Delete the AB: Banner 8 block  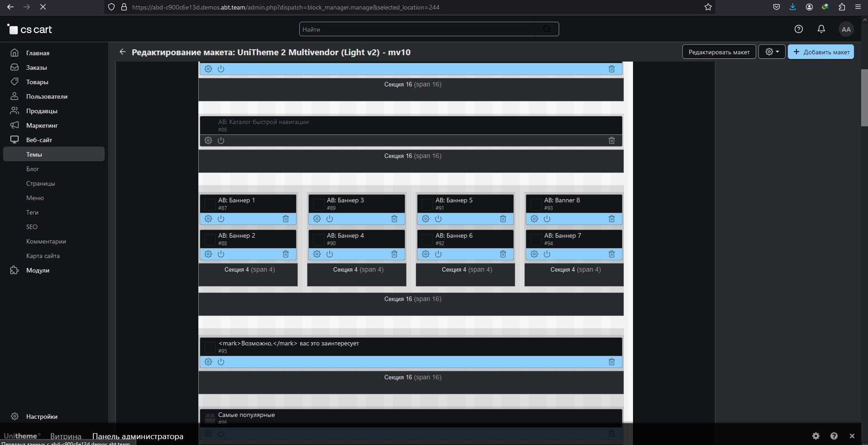612,219
